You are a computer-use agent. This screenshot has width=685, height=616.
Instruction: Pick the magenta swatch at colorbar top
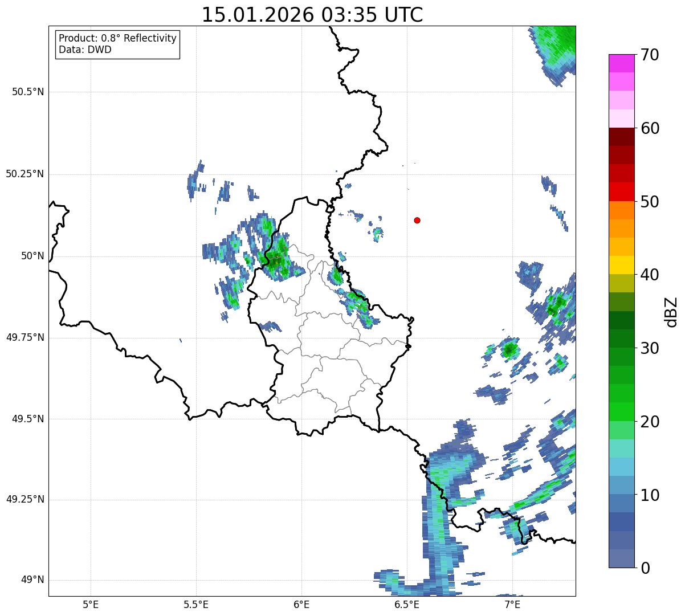[x=621, y=64]
